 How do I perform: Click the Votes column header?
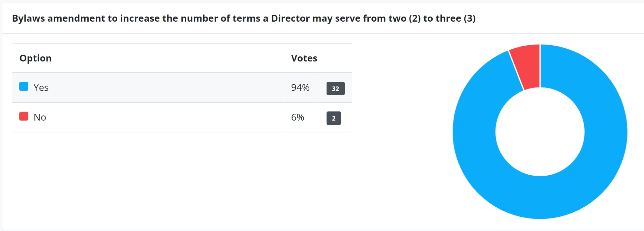pos(304,58)
